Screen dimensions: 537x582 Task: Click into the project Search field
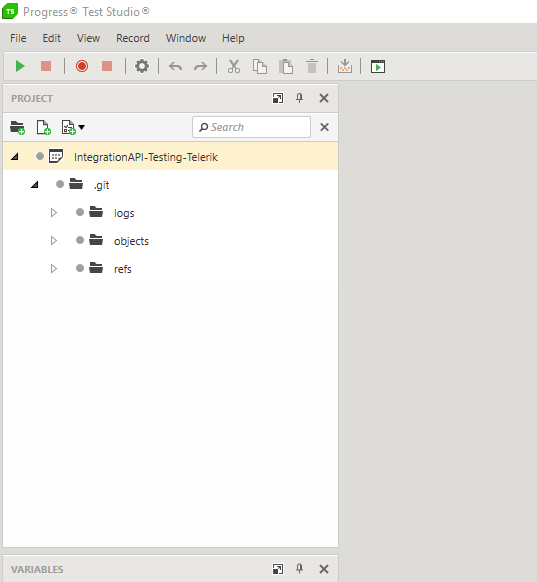(251, 127)
